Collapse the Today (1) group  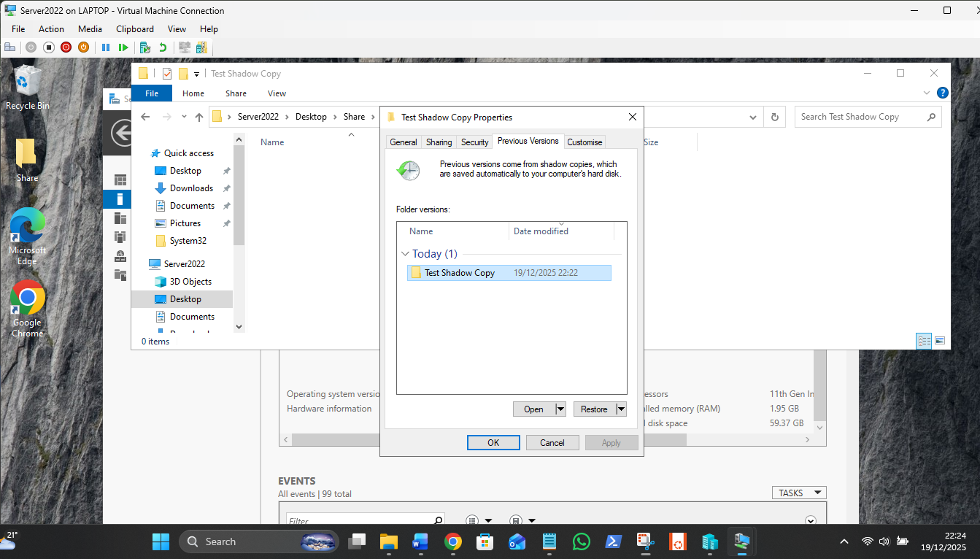pyautogui.click(x=406, y=254)
